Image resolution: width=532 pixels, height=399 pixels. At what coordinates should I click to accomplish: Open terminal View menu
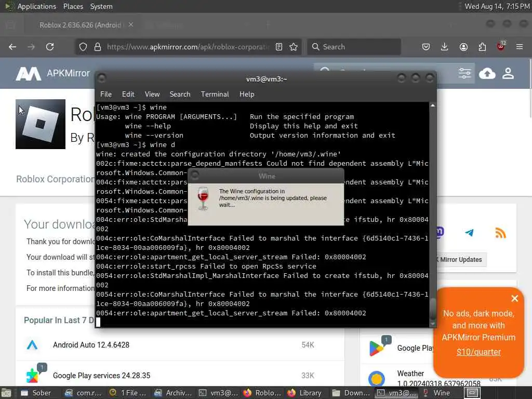coord(152,95)
